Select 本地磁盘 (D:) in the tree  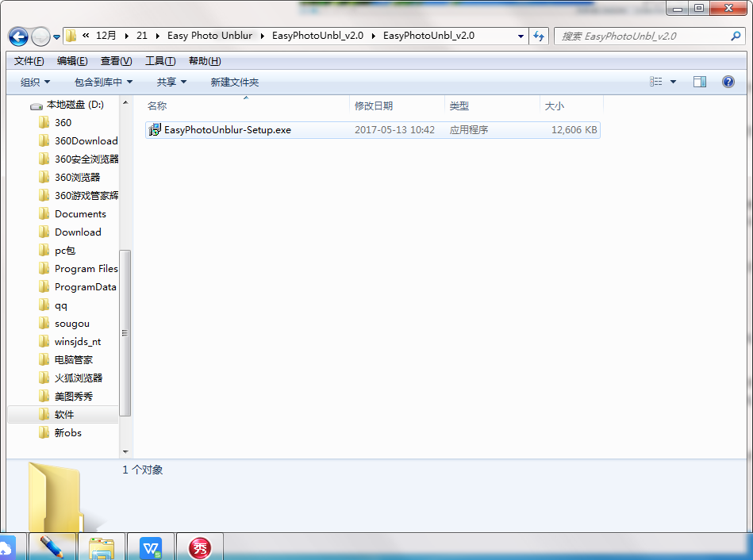pos(67,105)
